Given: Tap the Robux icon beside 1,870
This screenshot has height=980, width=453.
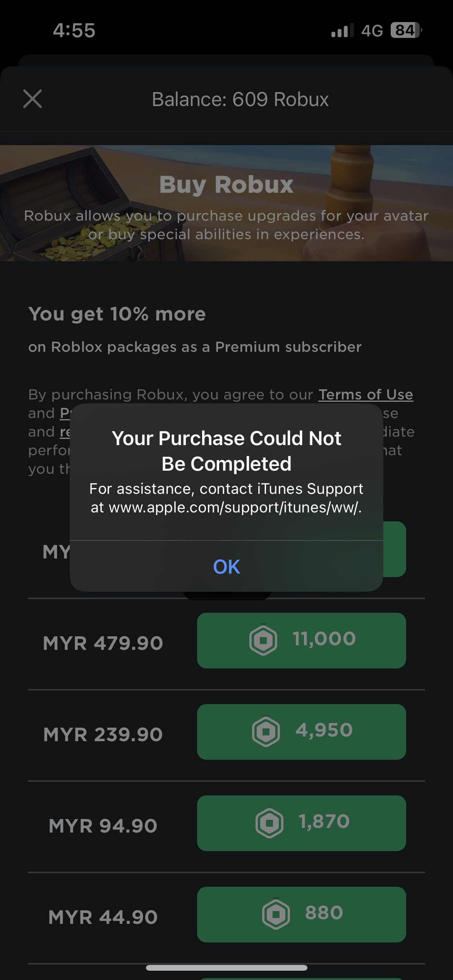Looking at the screenshot, I should (x=269, y=823).
